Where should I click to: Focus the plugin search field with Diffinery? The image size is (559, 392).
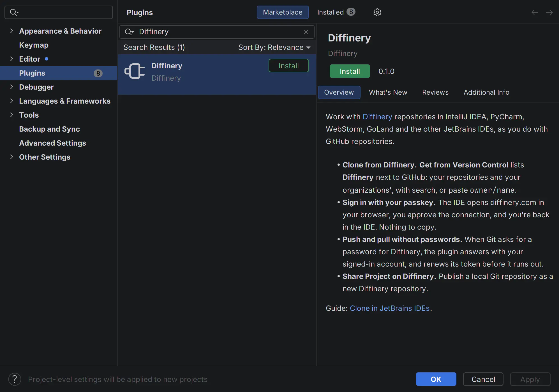pyautogui.click(x=217, y=32)
